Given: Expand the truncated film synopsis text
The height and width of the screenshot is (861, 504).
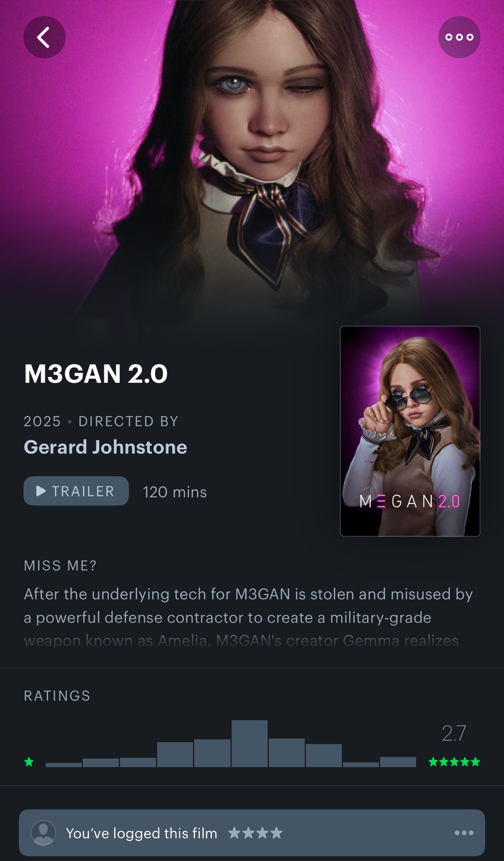Looking at the screenshot, I should 248,617.
